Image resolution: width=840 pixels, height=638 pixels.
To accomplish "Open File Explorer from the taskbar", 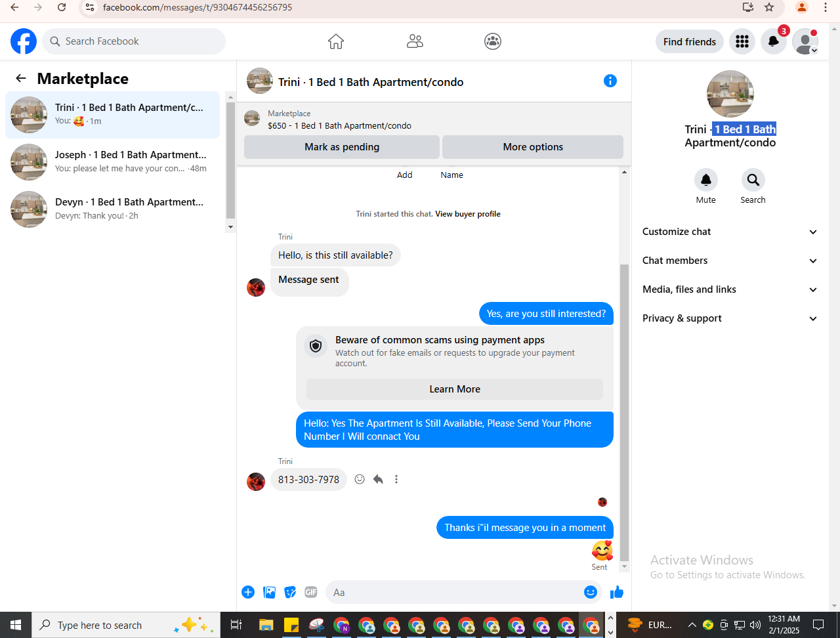I will tap(266, 625).
